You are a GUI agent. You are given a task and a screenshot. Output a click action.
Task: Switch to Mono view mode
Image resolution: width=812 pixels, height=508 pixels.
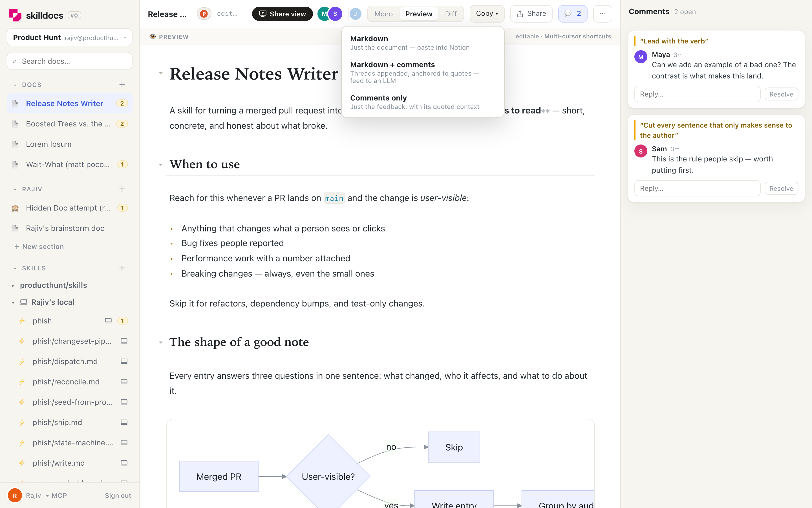point(383,14)
